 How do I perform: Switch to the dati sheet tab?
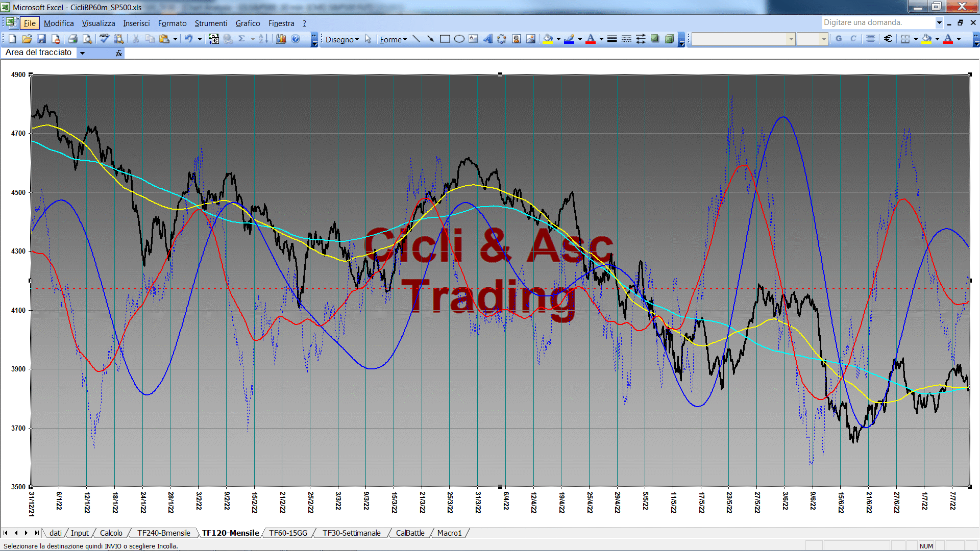[x=55, y=533]
